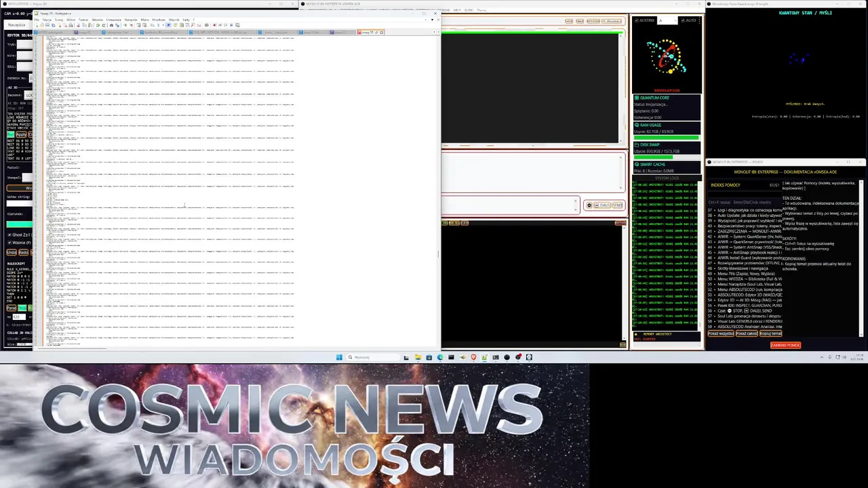Image resolution: width=868 pixels, height=488 pixels.
Task: Toggle the Ghost Z±1 checkbox
Action: click(x=9, y=235)
